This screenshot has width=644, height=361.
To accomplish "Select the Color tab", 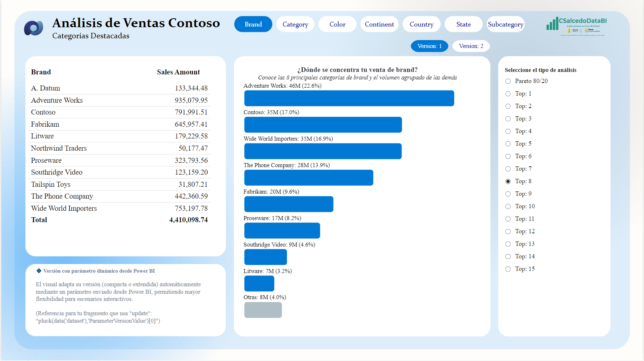I will click(x=337, y=24).
